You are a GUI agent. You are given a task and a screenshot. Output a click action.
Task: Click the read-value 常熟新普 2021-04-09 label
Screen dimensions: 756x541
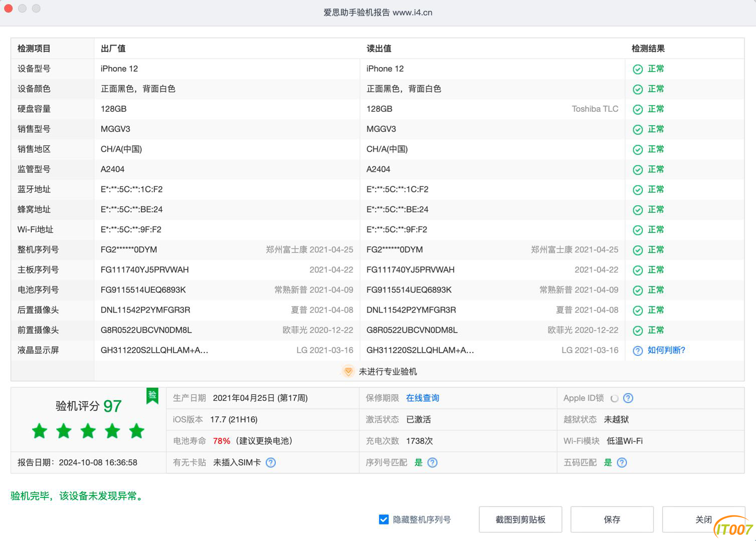[x=579, y=290]
